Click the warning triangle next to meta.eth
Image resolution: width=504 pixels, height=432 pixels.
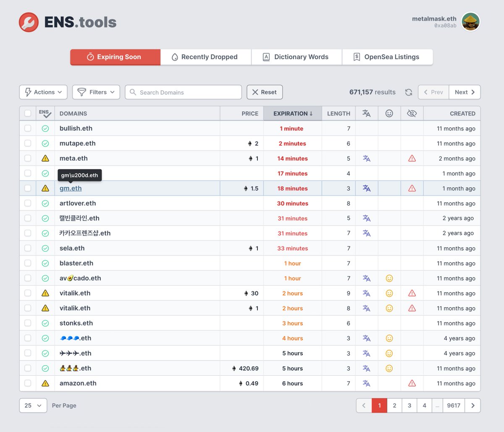[x=45, y=158]
